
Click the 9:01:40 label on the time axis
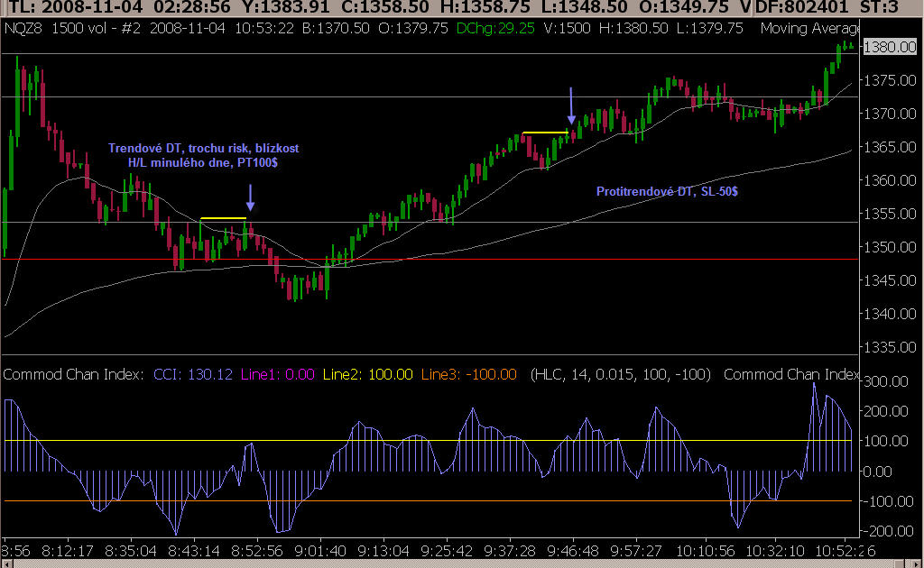point(320,552)
